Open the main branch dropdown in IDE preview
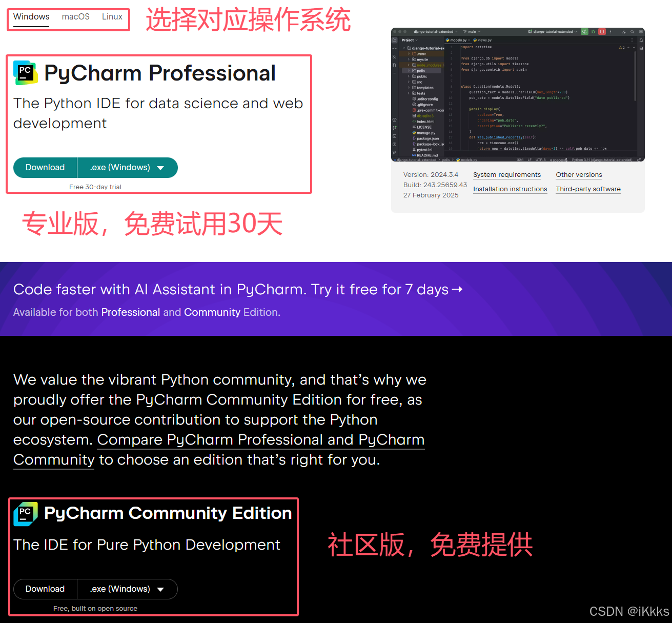Image resolution: width=672 pixels, height=623 pixels. pyautogui.click(x=472, y=32)
